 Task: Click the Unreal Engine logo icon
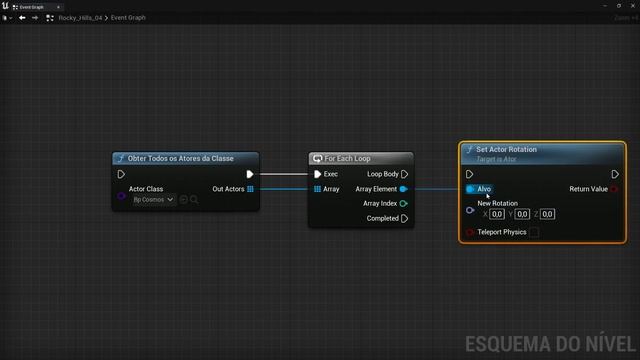pos(5,6)
